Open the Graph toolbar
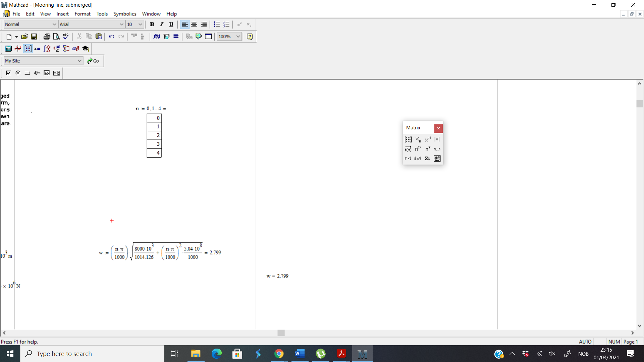The width and height of the screenshot is (644, 362). pos(17,49)
